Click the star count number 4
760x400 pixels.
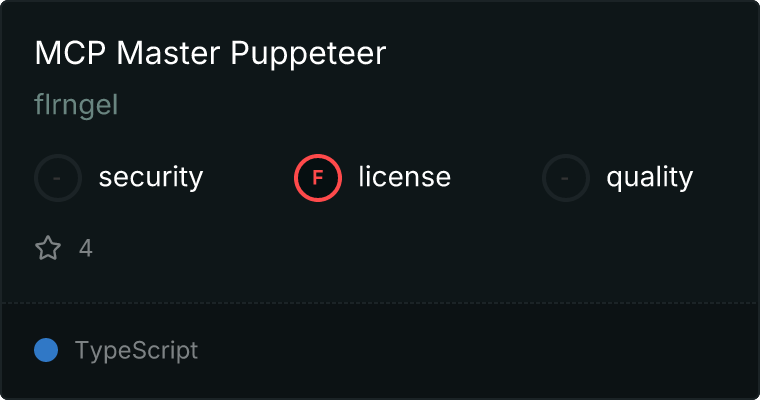(x=86, y=248)
